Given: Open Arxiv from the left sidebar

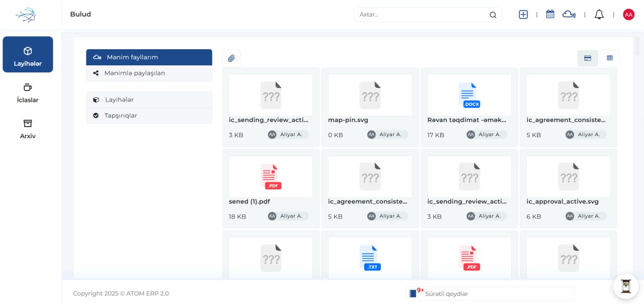Looking at the screenshot, I should click(x=28, y=129).
